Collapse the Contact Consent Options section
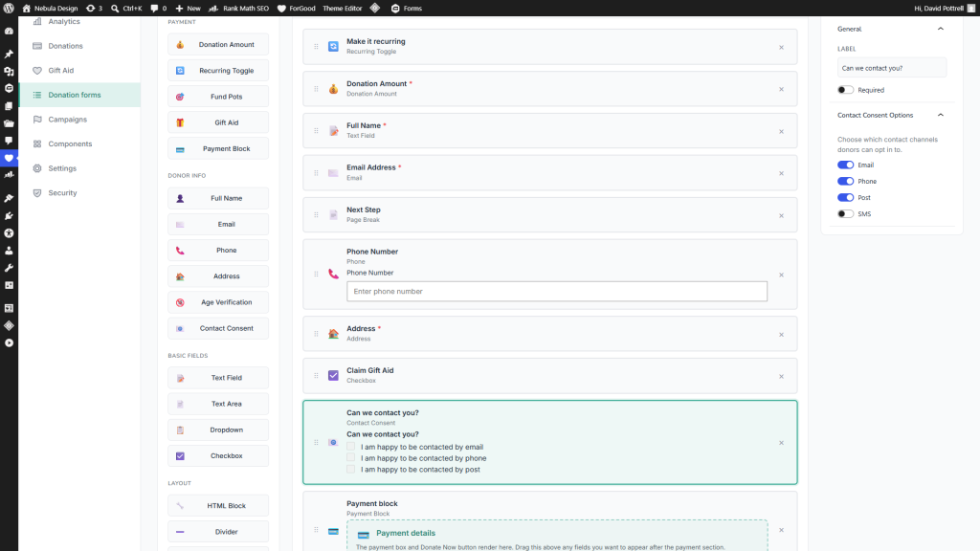980x551 pixels. [x=940, y=115]
